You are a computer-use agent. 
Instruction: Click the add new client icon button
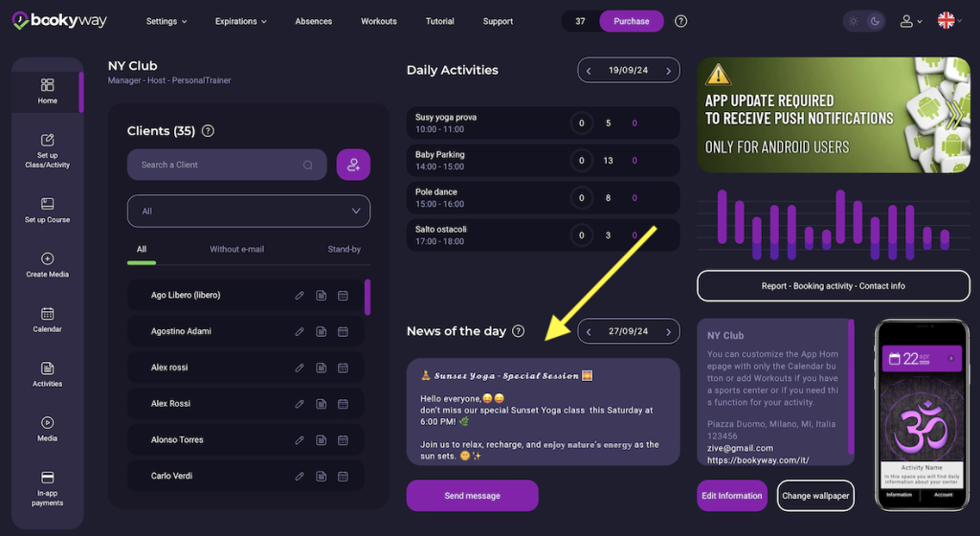[353, 165]
